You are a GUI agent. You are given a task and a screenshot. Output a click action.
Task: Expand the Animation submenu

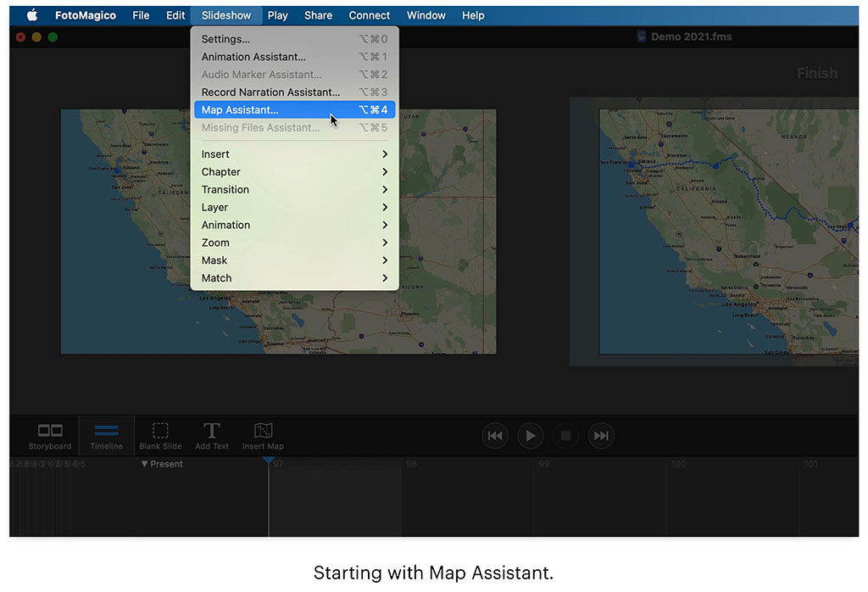tap(294, 226)
